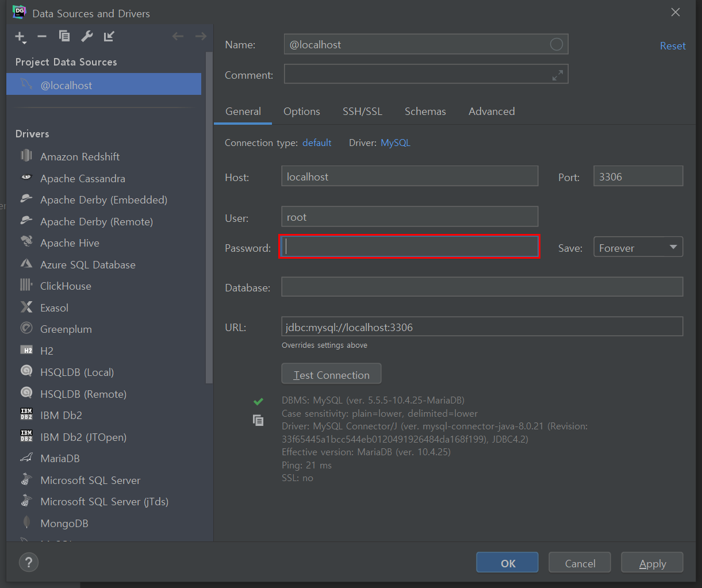Click the make global arrow icon in toolbar

pyautogui.click(x=109, y=37)
